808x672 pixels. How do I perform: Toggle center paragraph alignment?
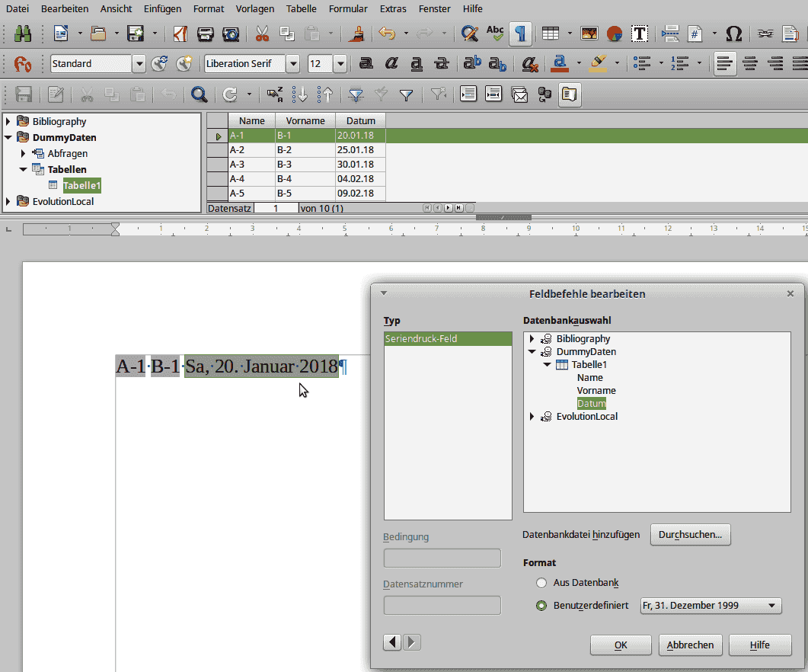pyautogui.click(x=750, y=64)
